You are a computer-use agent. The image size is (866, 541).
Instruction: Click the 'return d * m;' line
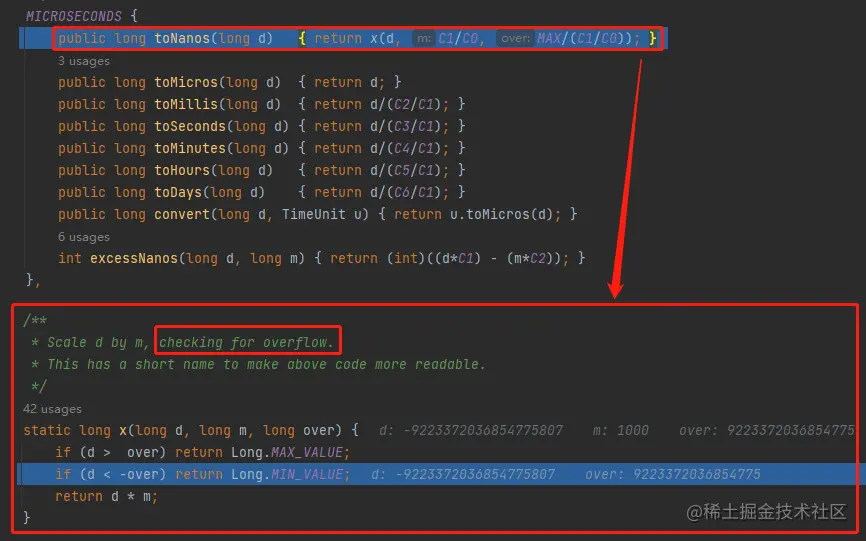click(107, 497)
